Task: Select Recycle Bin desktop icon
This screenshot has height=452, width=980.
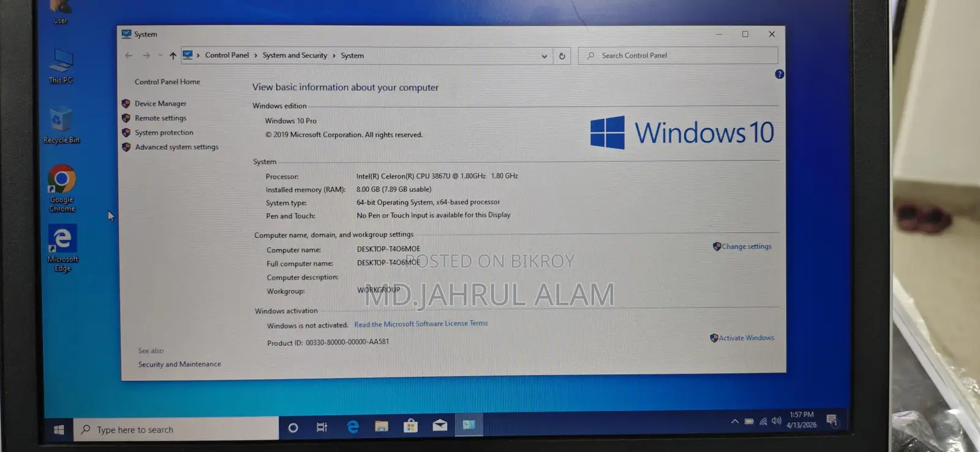Action: point(61,126)
